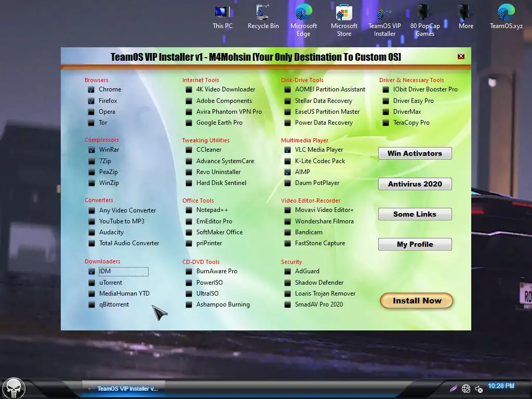Check Adobe Components checkbox
The height and width of the screenshot is (399, 532).
coord(189,101)
